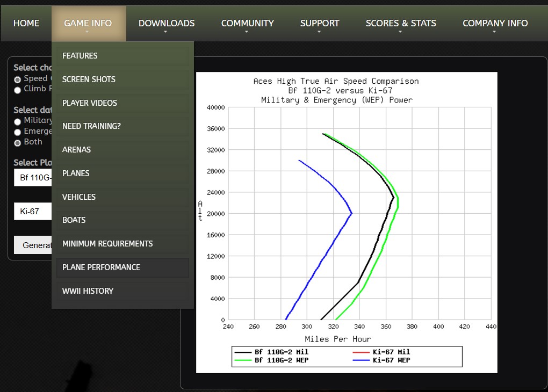Open the COMMUNITY menu
This screenshot has width=548, height=392.
248,23
